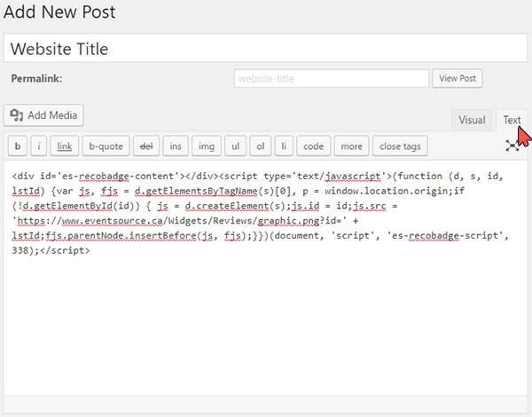The image size is (532, 417).
Task: Insert blockquote with b-quote button
Action: [x=106, y=146]
